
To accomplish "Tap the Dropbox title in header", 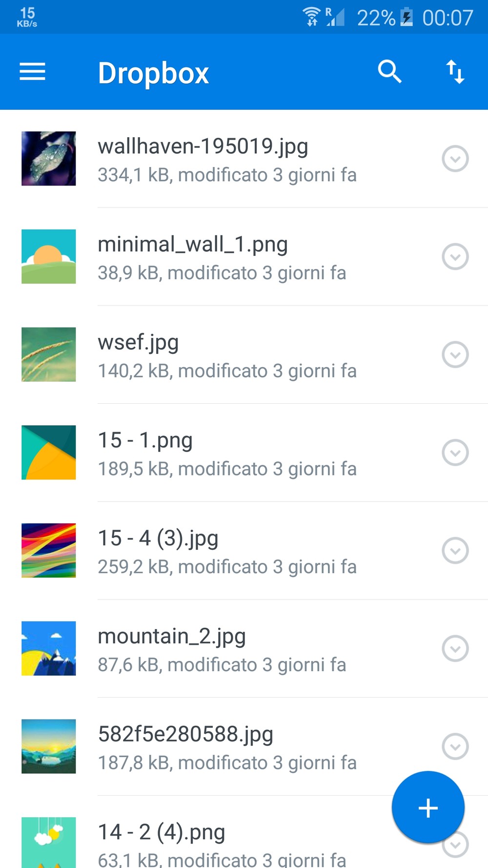I will pyautogui.click(x=153, y=73).
